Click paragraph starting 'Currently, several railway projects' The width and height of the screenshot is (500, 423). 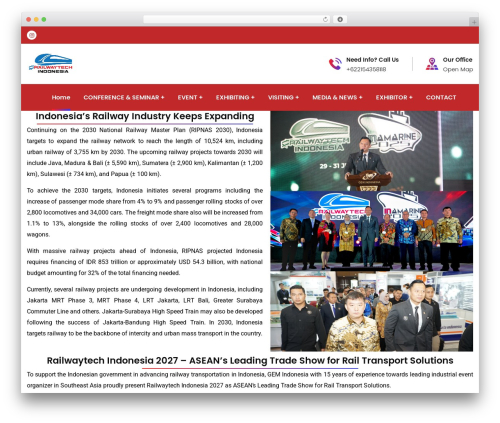click(145, 311)
